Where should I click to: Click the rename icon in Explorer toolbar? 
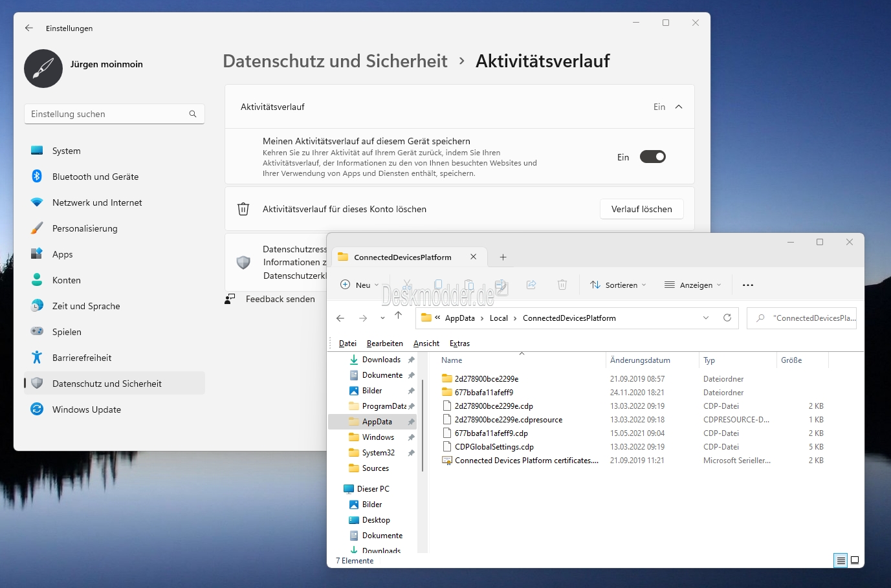pos(500,285)
